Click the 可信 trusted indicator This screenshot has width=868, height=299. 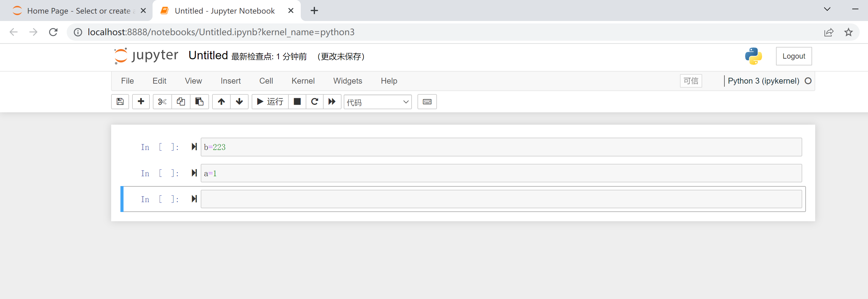pos(691,81)
